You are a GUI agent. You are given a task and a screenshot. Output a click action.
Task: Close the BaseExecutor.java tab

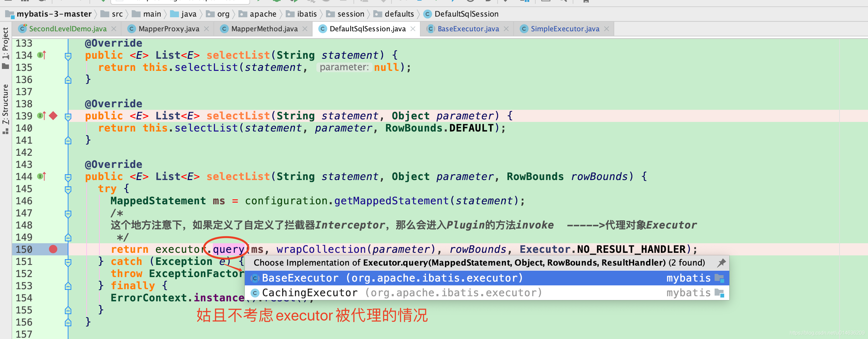coord(506,29)
